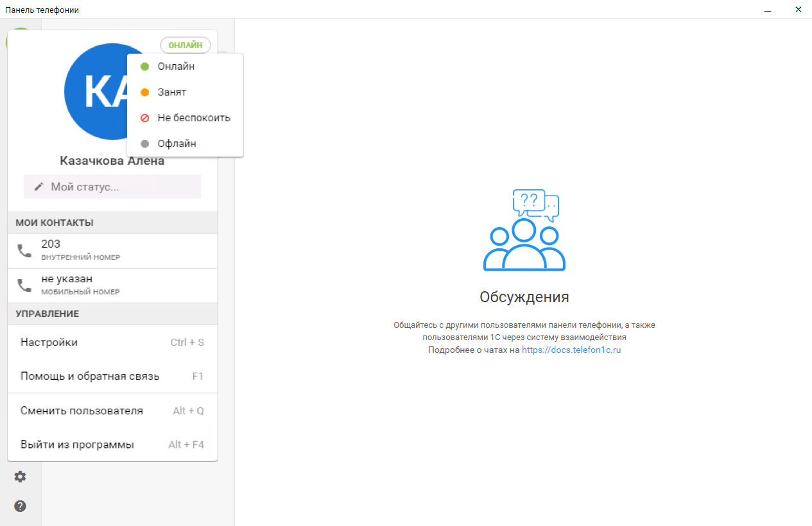Select the Онлайн status option
Image resolution: width=812 pixels, height=526 pixels.
point(186,67)
